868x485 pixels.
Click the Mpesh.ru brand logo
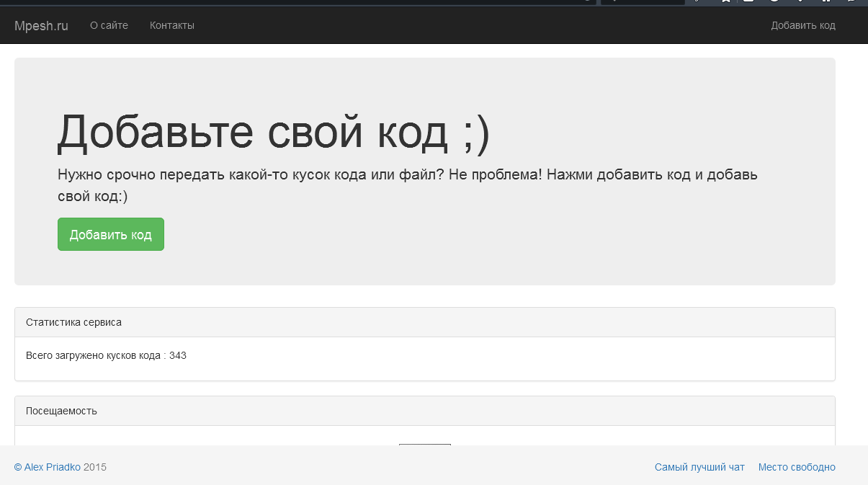pyautogui.click(x=41, y=26)
